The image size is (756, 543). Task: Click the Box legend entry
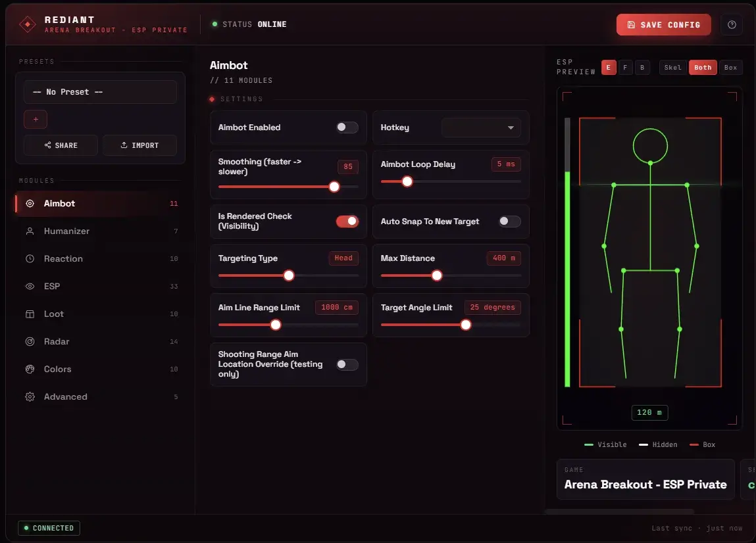pos(703,444)
